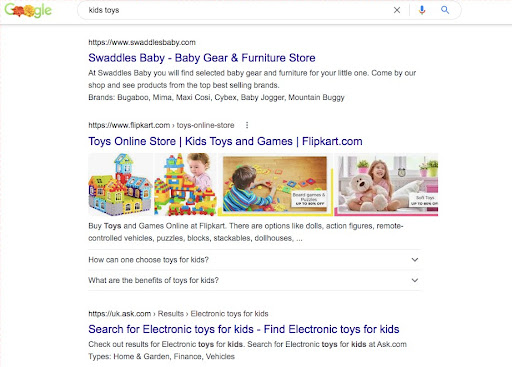Open the Swaddles Baby result title
The image size is (512, 367).
tap(202, 58)
